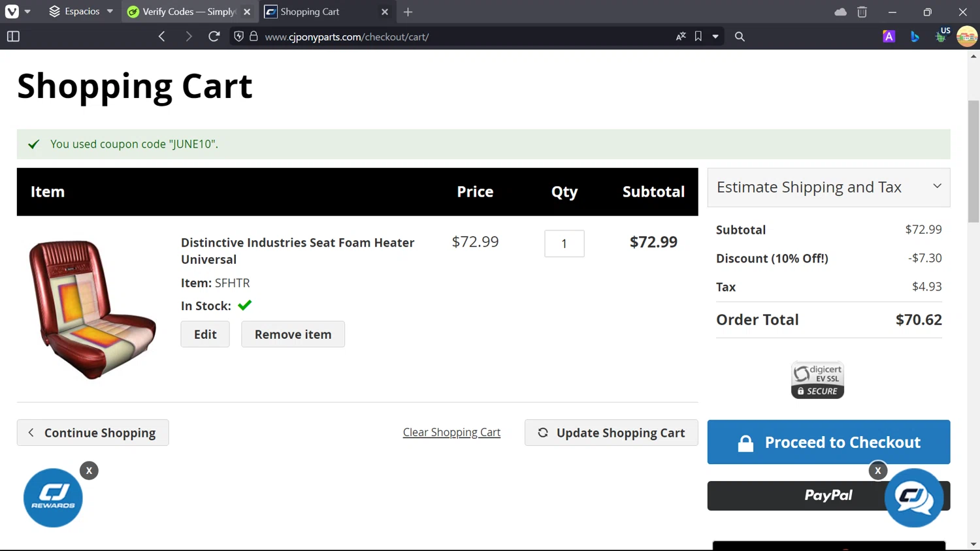Toggle the side panel icon
This screenshot has width=980, height=551.
[x=13, y=37]
